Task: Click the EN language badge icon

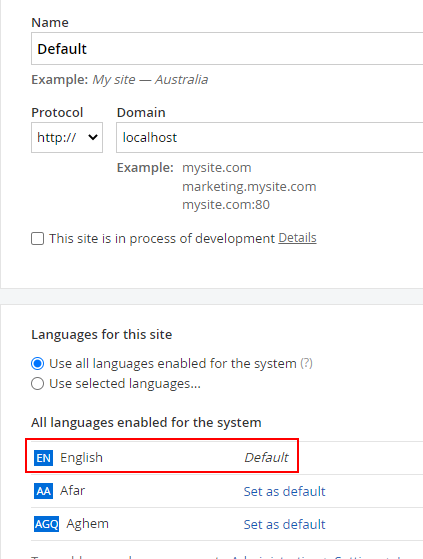Action: (x=43, y=458)
